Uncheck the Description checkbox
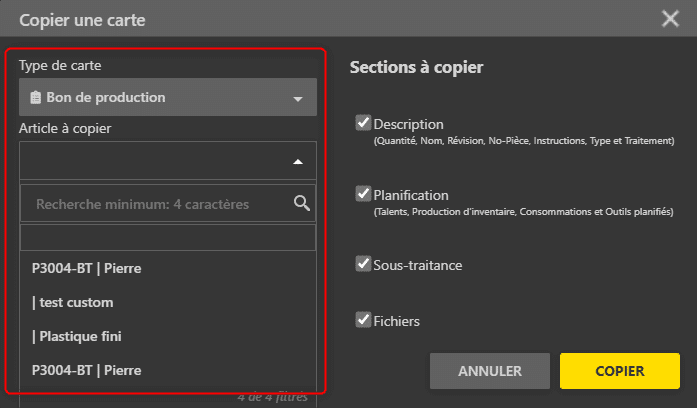 363,123
